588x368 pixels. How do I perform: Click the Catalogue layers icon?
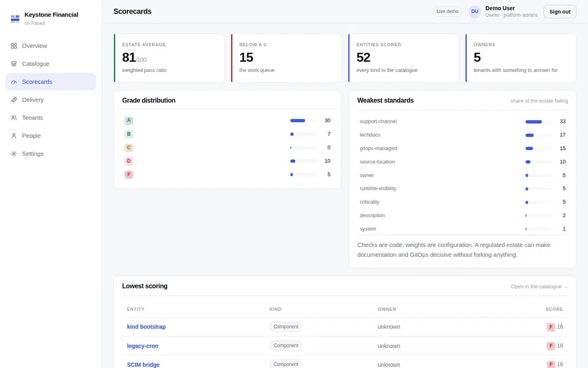(x=14, y=64)
